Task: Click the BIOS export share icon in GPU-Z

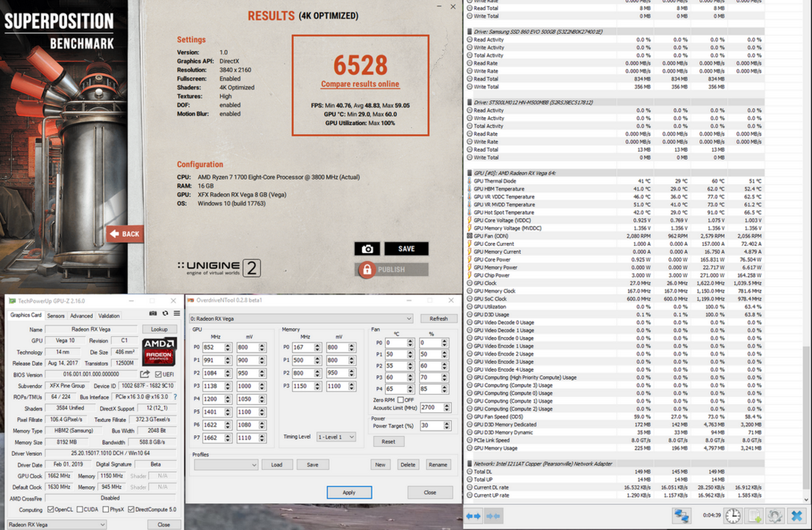Action: 144,374
